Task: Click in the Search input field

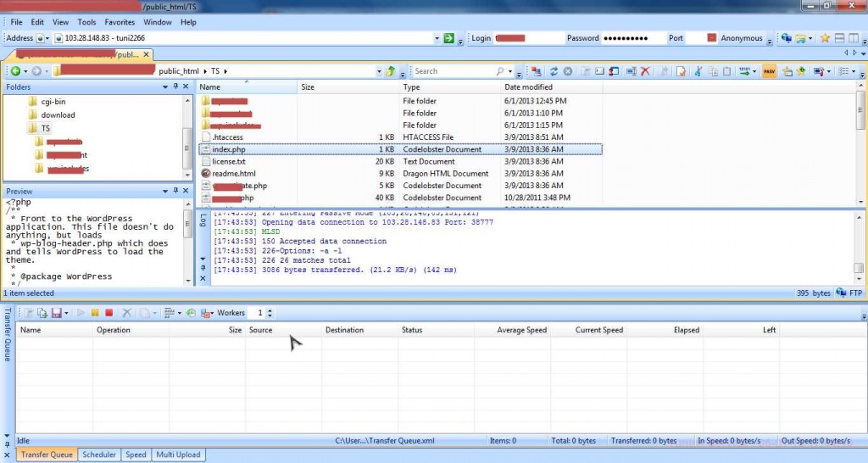Action: [454, 71]
